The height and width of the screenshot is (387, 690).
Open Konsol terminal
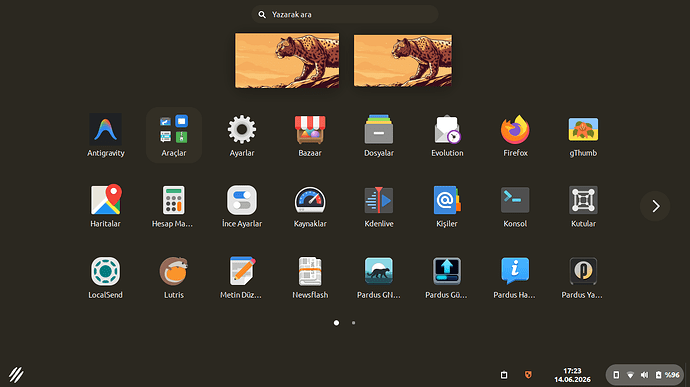click(515, 206)
